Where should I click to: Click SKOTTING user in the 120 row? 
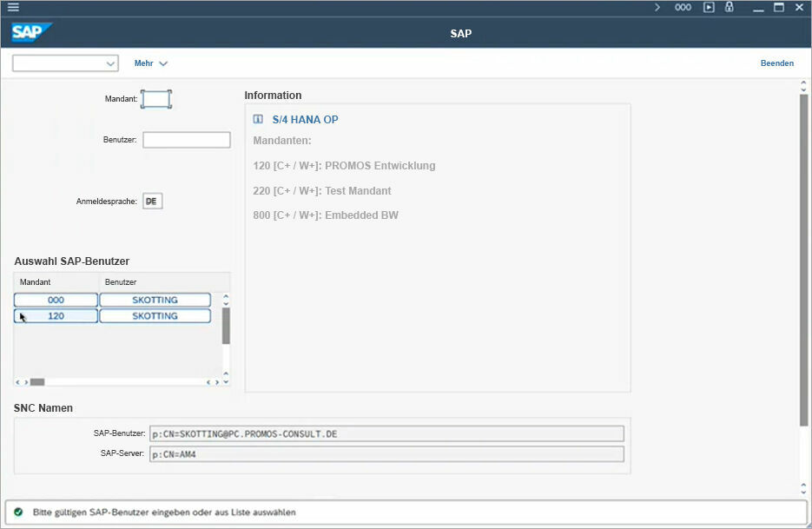point(155,316)
